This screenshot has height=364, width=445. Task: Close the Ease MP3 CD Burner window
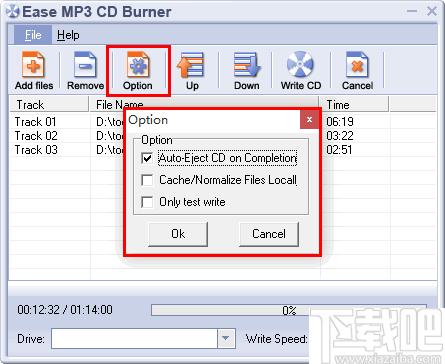pos(432,11)
